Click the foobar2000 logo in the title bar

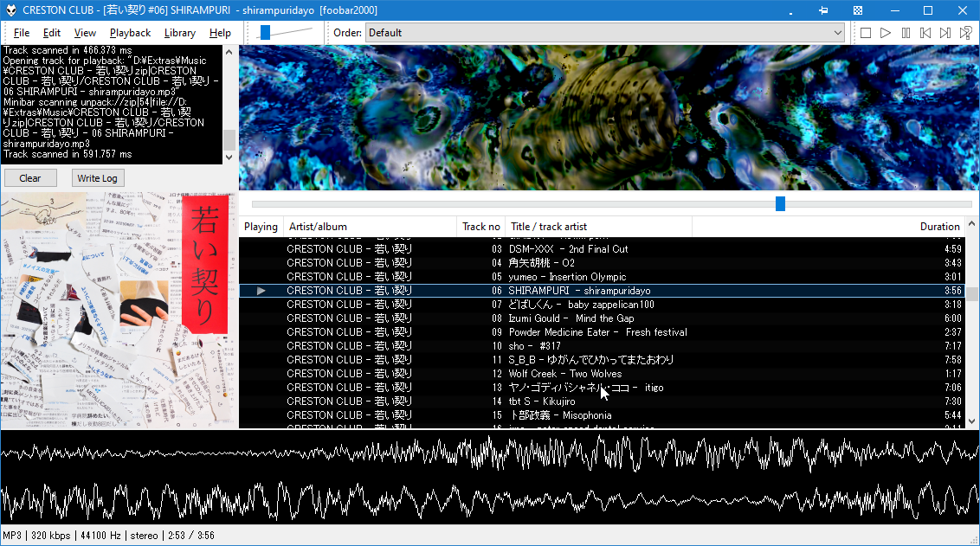point(11,10)
